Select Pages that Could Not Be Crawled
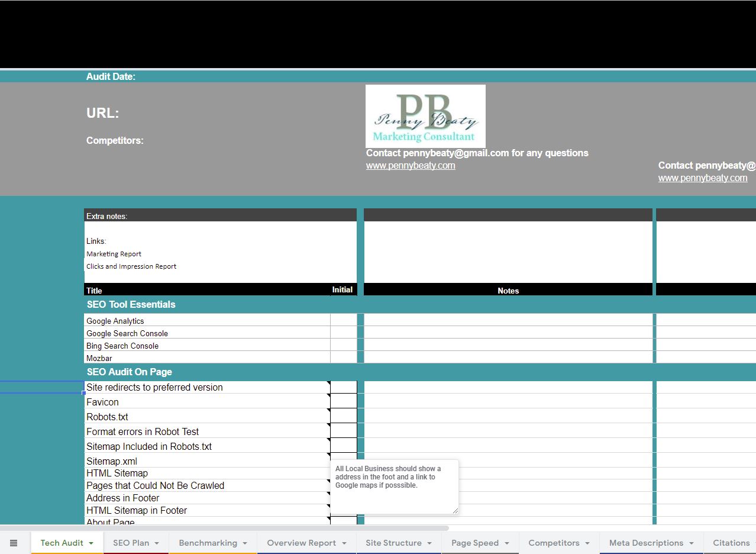 (x=207, y=485)
